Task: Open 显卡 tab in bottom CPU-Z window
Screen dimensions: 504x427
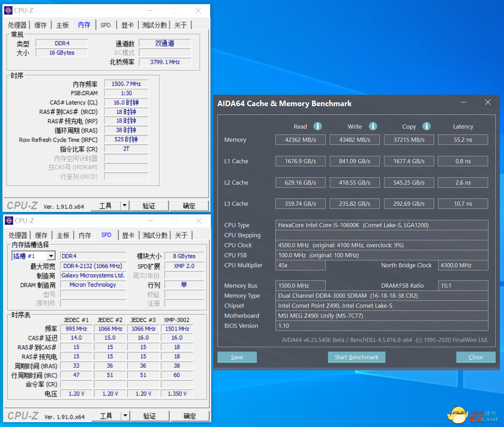Action: (x=128, y=235)
